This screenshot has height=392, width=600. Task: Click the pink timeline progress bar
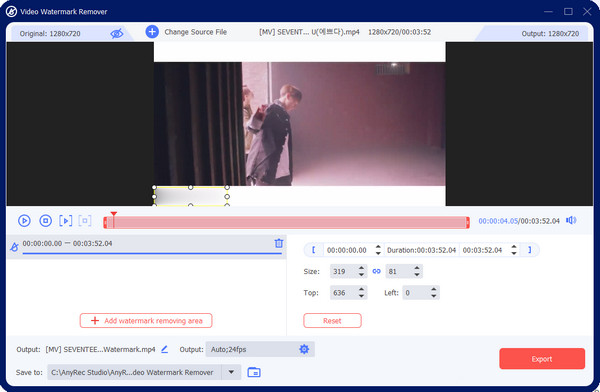[x=286, y=222]
